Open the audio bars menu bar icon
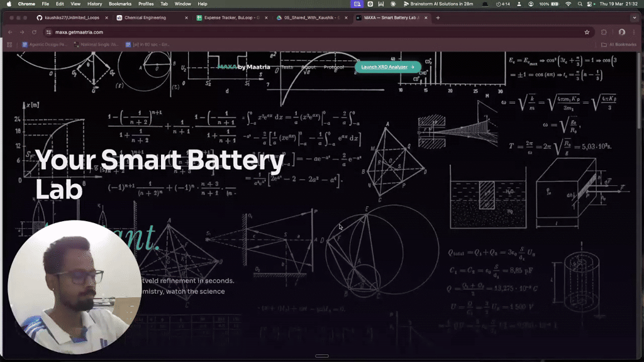Image resolution: width=644 pixels, height=362 pixels. [x=381, y=4]
